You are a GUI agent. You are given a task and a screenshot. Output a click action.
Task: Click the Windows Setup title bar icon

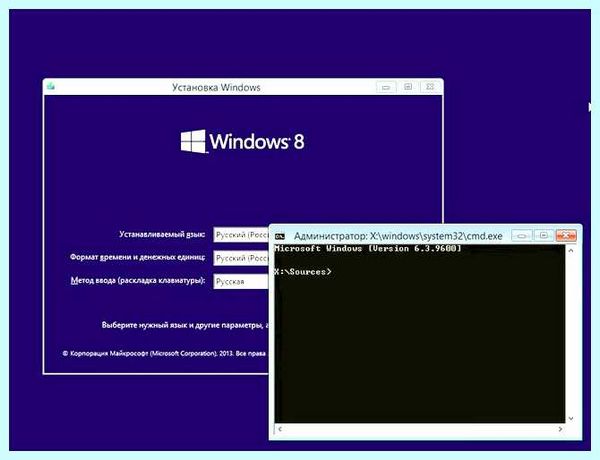click(x=51, y=86)
